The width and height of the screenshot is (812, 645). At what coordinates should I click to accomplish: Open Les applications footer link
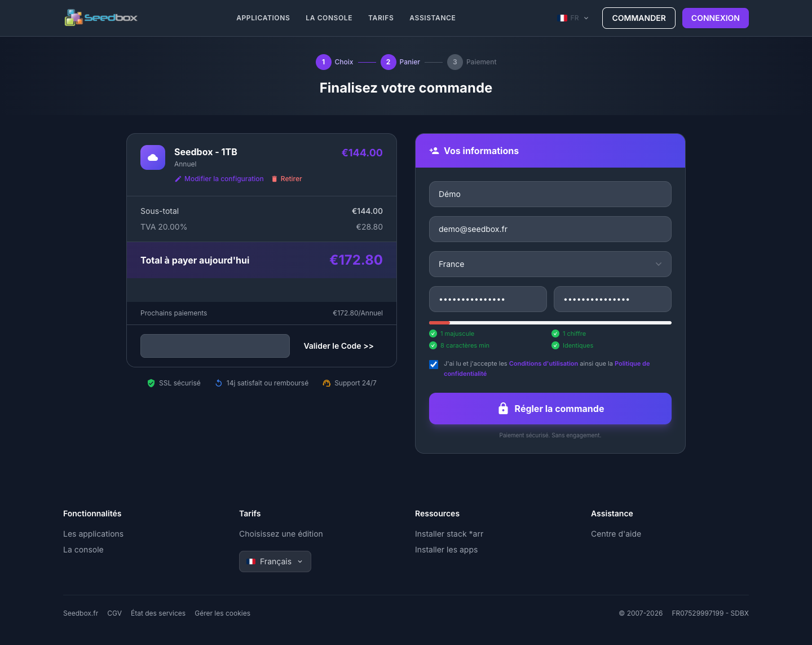(93, 534)
